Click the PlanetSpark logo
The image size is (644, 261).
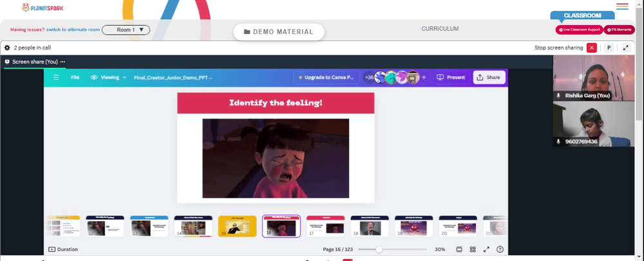coord(43,7)
